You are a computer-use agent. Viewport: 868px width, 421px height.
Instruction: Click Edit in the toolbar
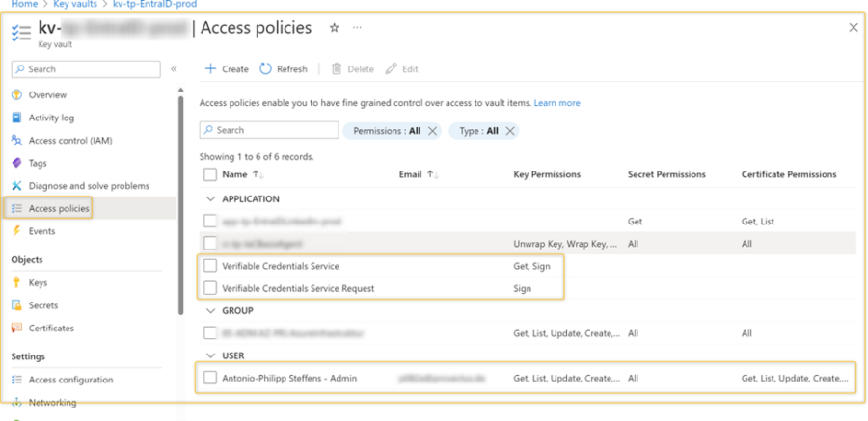point(402,69)
